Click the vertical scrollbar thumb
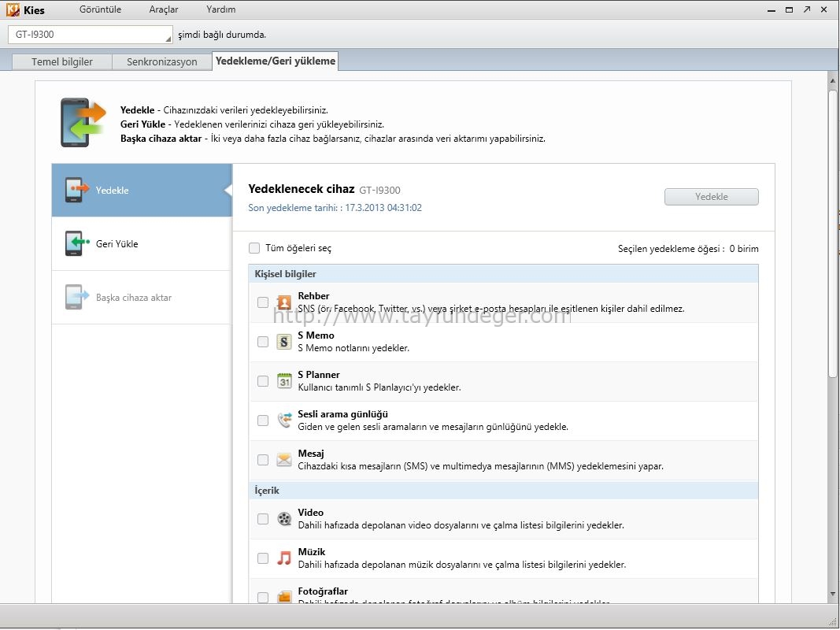The width and height of the screenshot is (840, 630). [x=832, y=233]
